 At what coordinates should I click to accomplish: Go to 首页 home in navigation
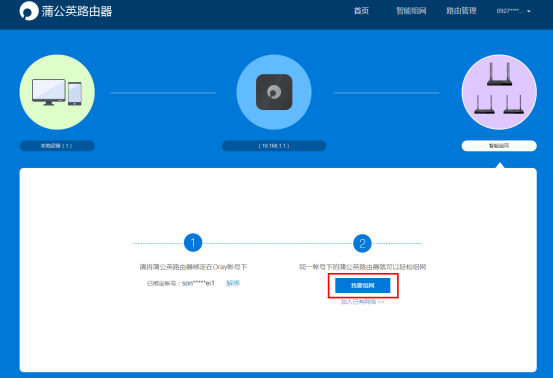(361, 11)
